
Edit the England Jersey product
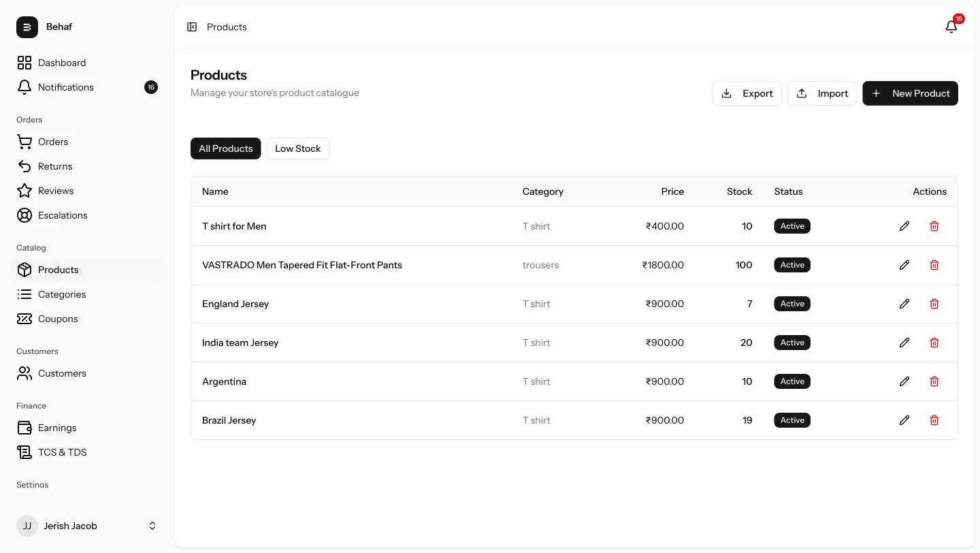click(904, 304)
